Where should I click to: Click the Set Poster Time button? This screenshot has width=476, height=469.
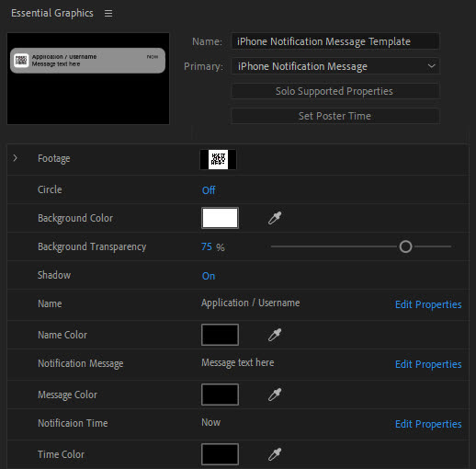335,116
